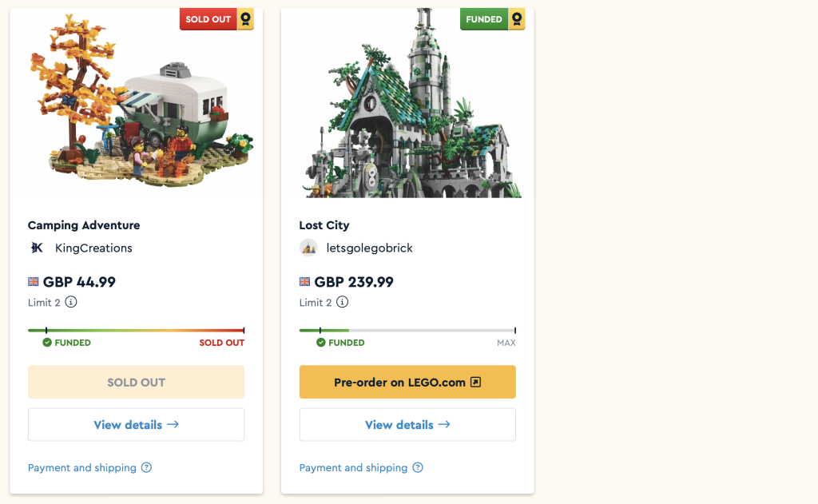Open the KingCreations creator profile name
The height and width of the screenshot is (504, 818).
pos(93,248)
